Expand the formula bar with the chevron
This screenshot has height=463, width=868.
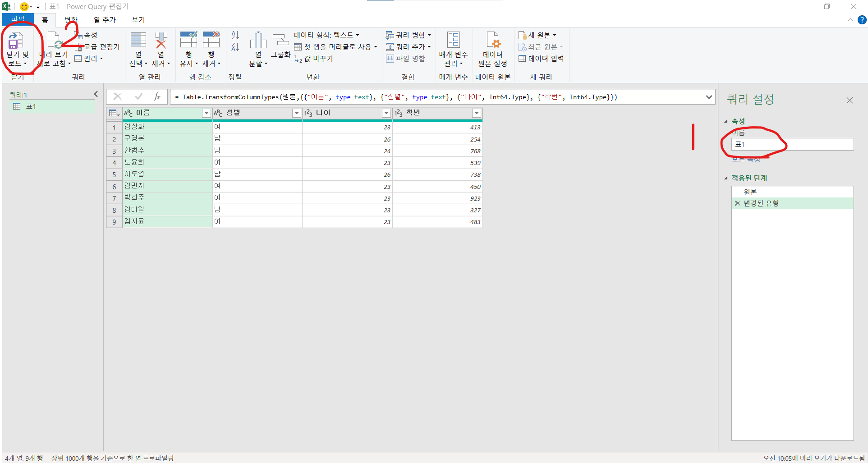pos(709,97)
